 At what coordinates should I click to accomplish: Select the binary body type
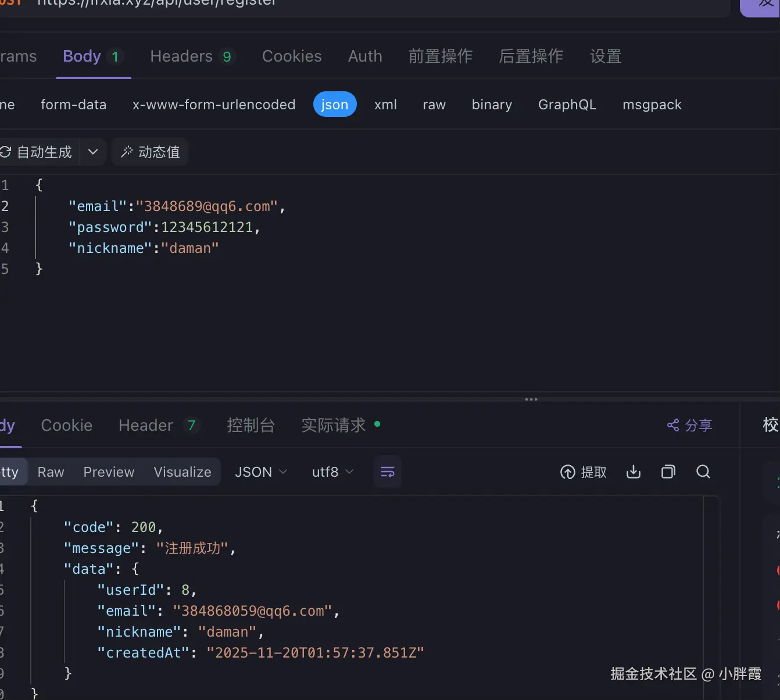492,105
